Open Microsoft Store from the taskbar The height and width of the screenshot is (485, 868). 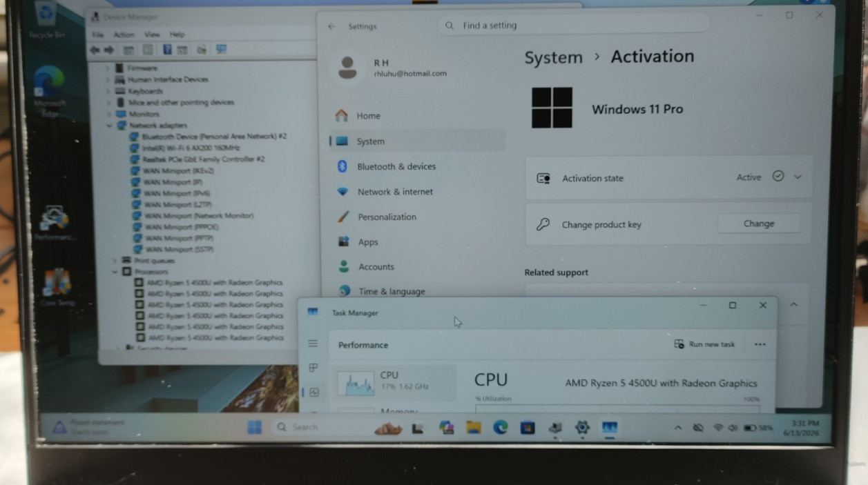pos(528,428)
